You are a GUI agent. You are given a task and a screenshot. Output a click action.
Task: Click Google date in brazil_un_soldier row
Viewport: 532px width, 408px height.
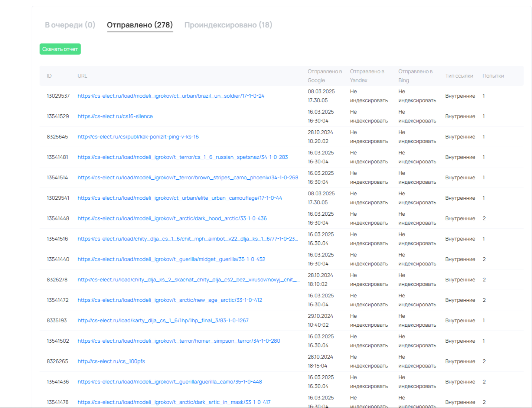click(321, 96)
